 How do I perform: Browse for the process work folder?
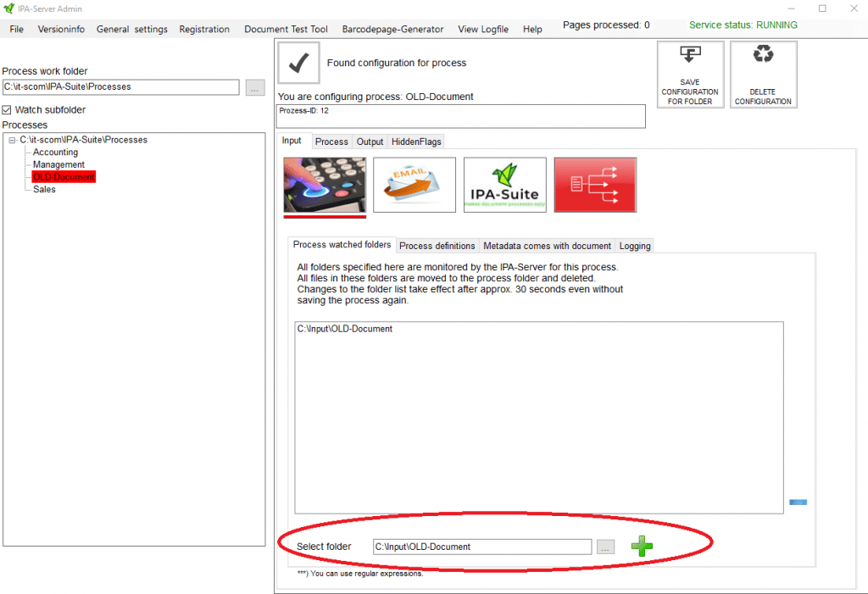[255, 87]
